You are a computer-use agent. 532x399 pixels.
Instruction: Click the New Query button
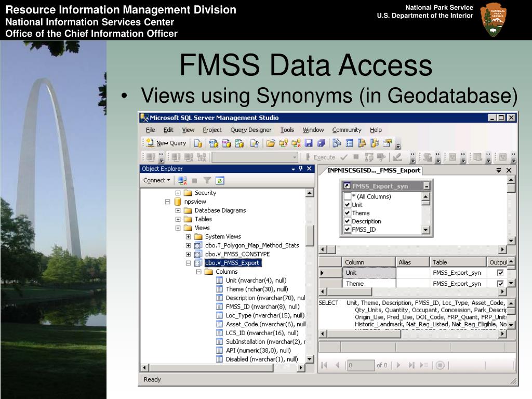[167, 143]
